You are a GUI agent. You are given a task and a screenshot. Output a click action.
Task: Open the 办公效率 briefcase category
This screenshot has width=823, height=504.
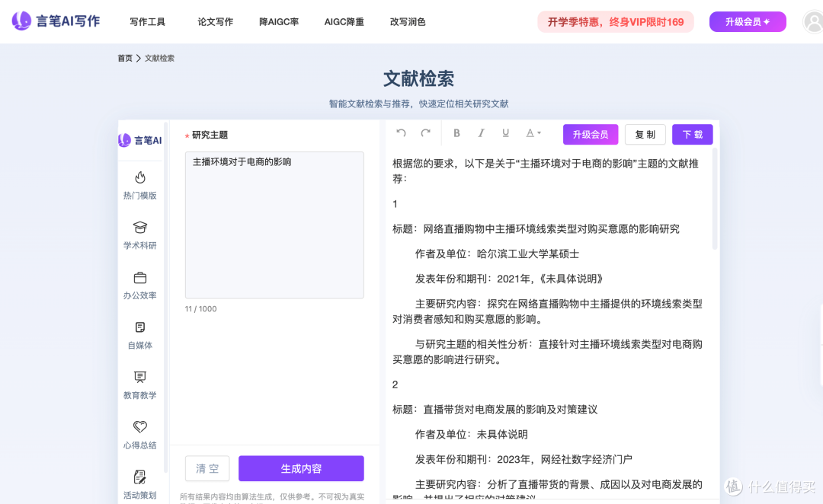tap(140, 285)
